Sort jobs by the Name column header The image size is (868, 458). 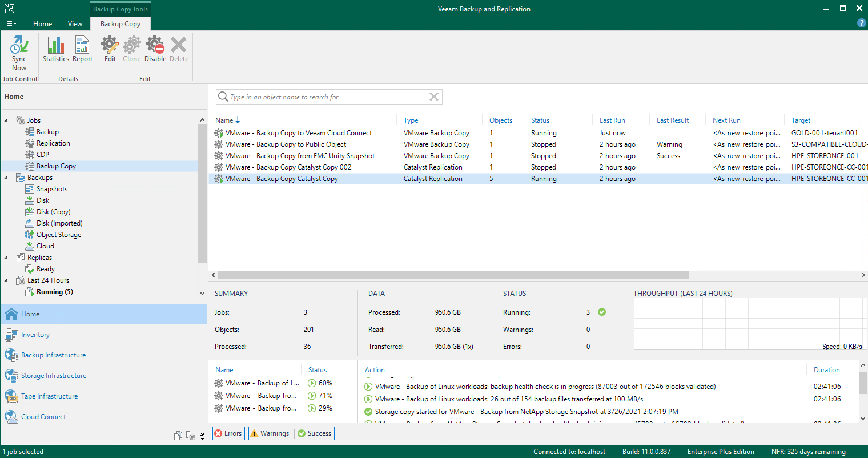[x=224, y=120]
